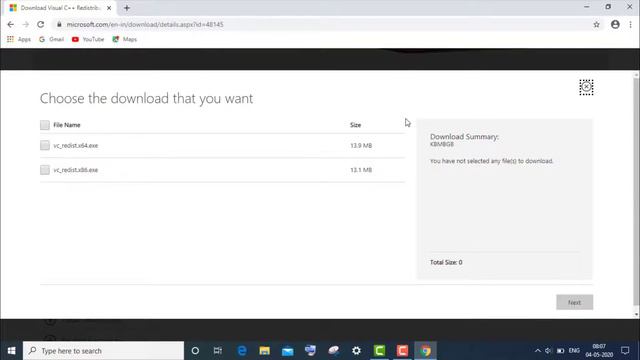The height and width of the screenshot is (360, 640).
Task: Open the monitor-shaped app on the taskbar
Action: tap(310, 351)
